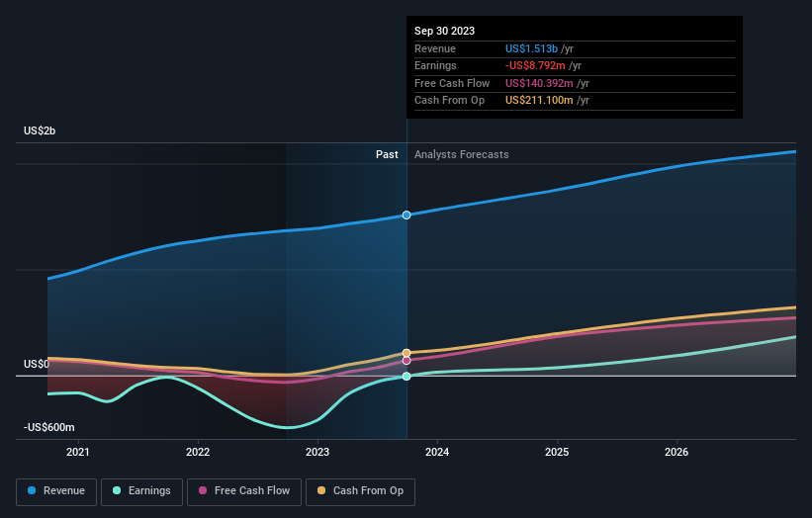Screen dimensions: 812x518
Task: Toggle the Revenue legend button
Action: pos(56,491)
